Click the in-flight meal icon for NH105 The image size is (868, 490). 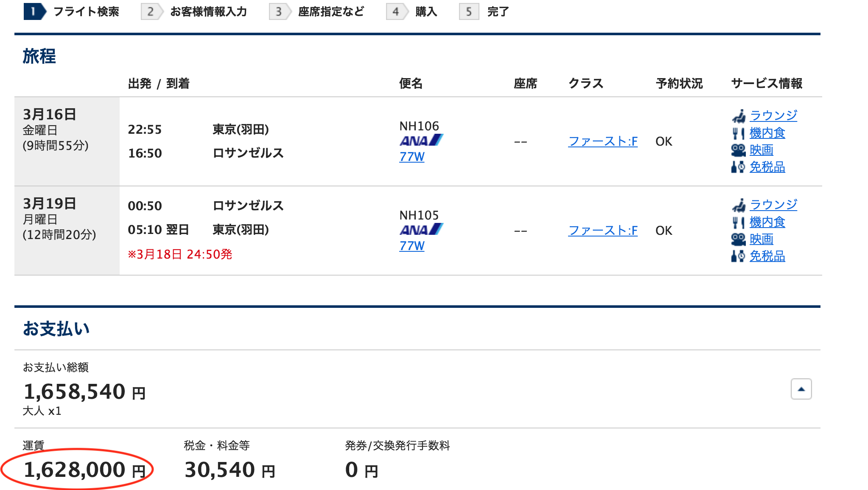click(x=739, y=222)
